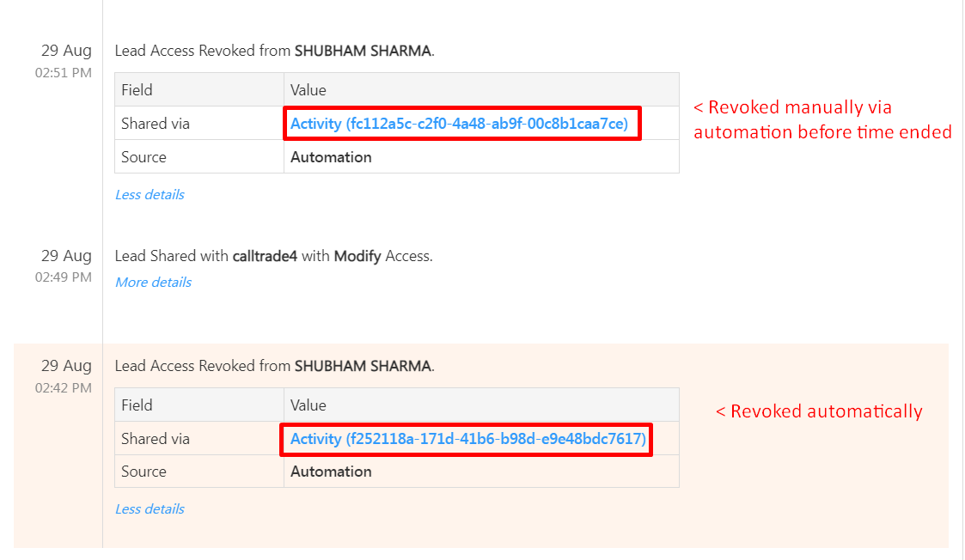Open the Activity fc112a5c-c2f0 link
The height and width of the screenshot is (560, 965).
pos(460,124)
